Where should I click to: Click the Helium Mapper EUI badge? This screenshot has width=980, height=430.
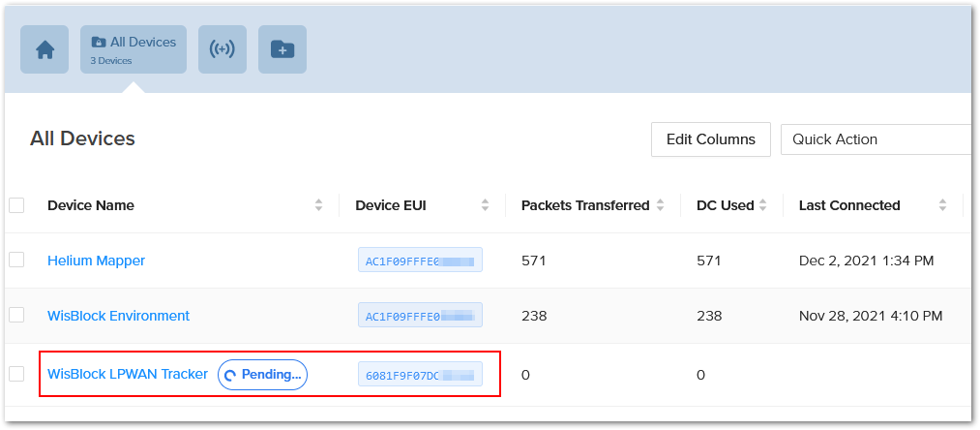(x=420, y=261)
